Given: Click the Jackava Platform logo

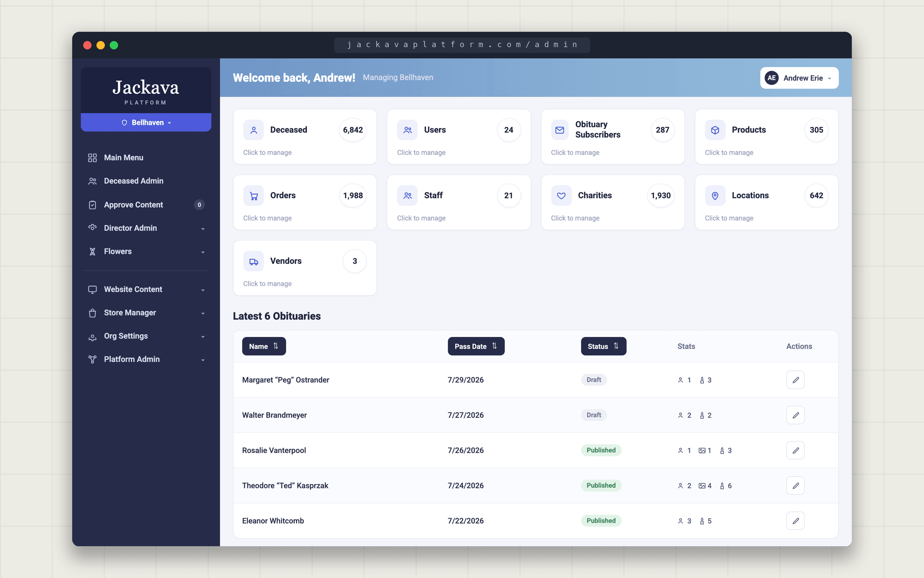Looking at the screenshot, I should (146, 91).
